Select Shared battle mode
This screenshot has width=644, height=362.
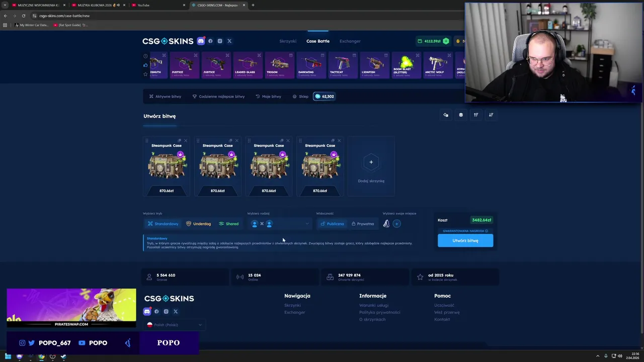pos(229,224)
